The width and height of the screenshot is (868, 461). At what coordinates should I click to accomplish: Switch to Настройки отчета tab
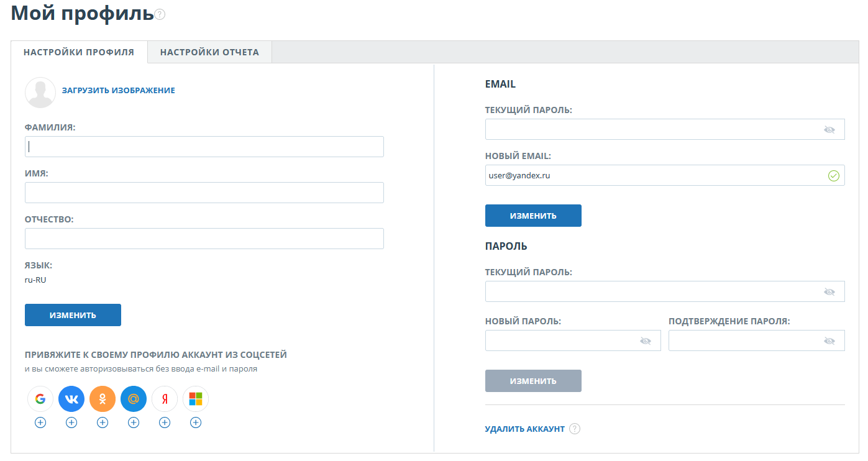click(209, 52)
